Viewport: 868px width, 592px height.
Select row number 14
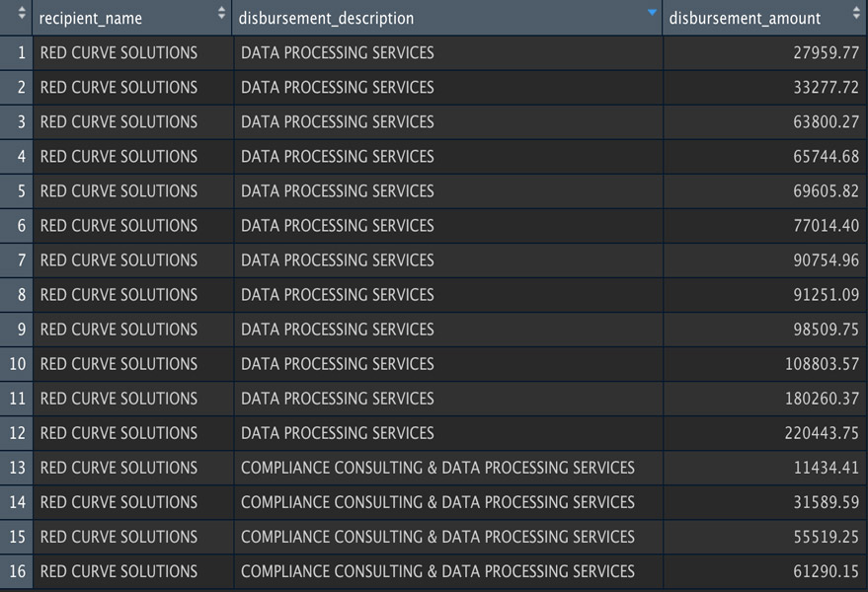click(17, 502)
